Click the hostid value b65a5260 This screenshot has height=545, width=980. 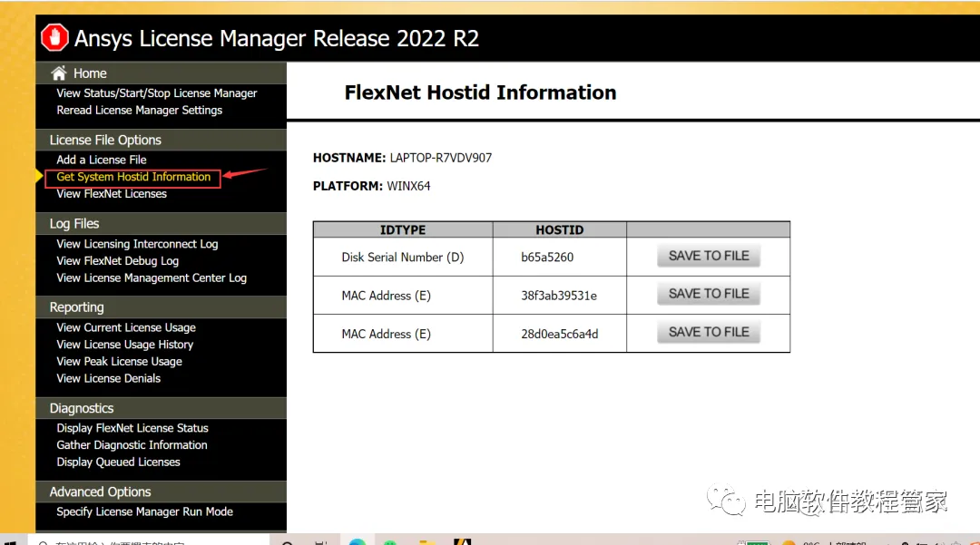547,258
